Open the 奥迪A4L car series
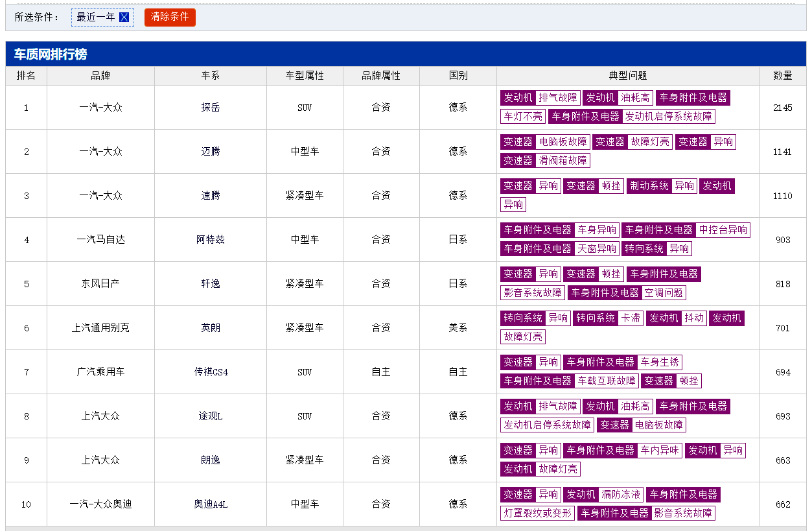The image size is (812, 531). (x=211, y=504)
